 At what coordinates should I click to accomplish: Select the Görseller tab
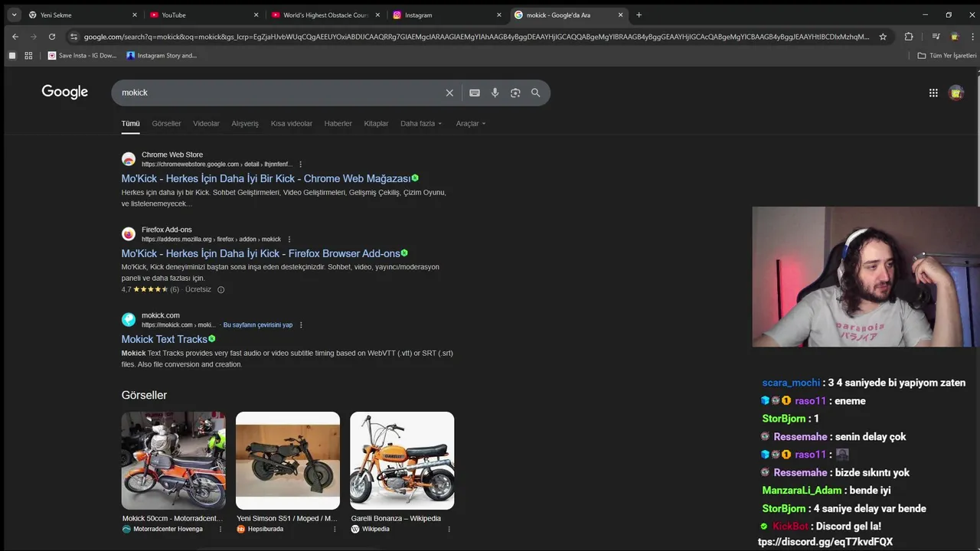166,123
